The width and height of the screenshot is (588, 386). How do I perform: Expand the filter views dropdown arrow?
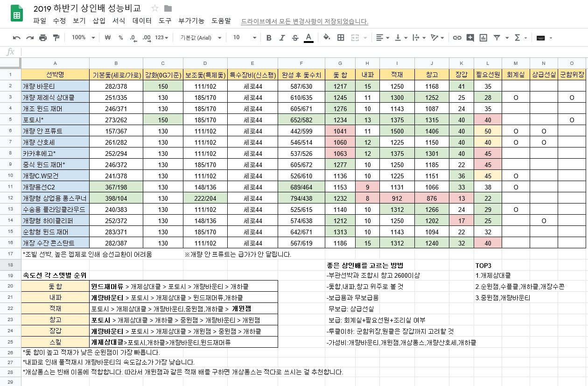pos(506,38)
